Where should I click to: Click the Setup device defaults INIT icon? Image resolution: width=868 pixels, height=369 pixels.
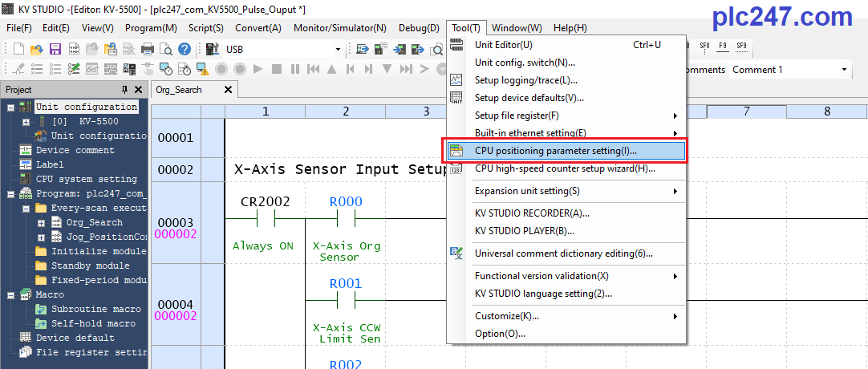456,98
